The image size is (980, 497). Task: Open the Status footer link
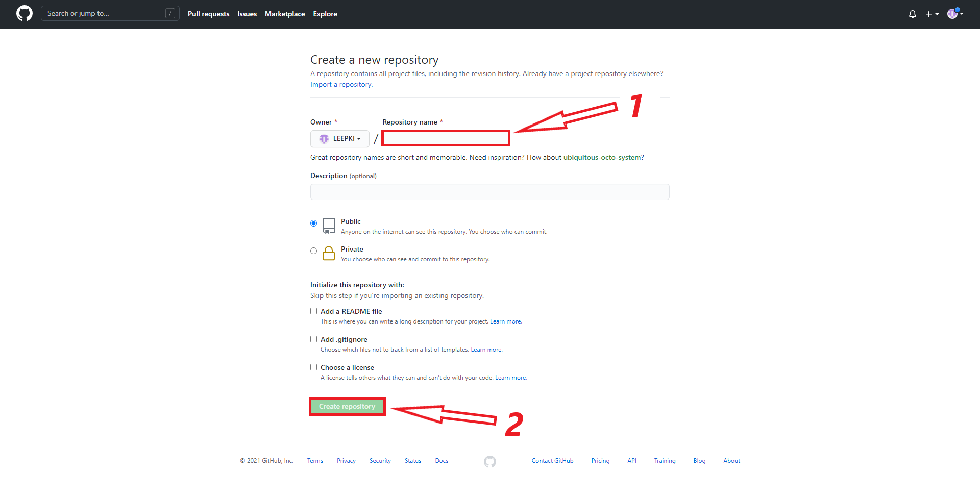tap(413, 461)
